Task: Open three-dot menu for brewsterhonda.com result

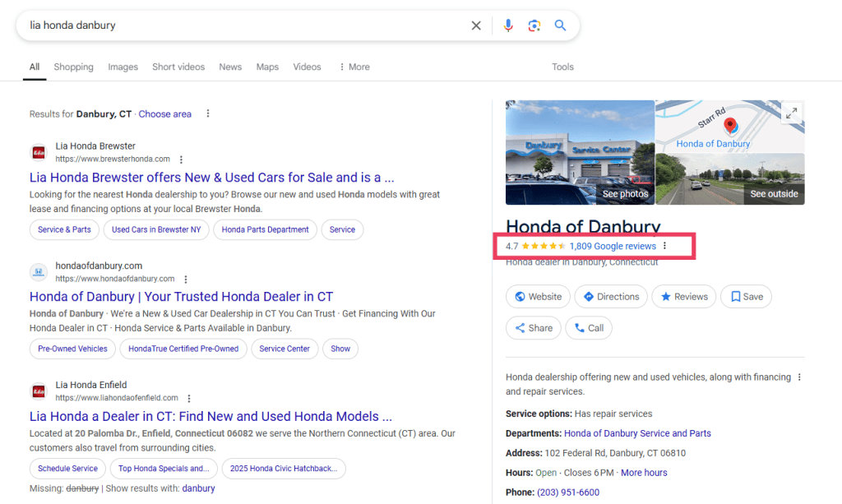Action: [181, 160]
